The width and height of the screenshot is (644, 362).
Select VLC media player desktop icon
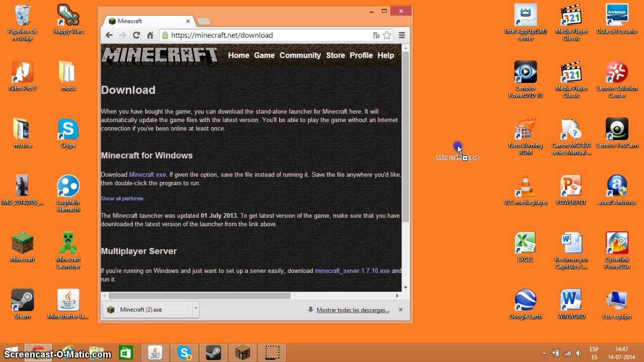526,190
